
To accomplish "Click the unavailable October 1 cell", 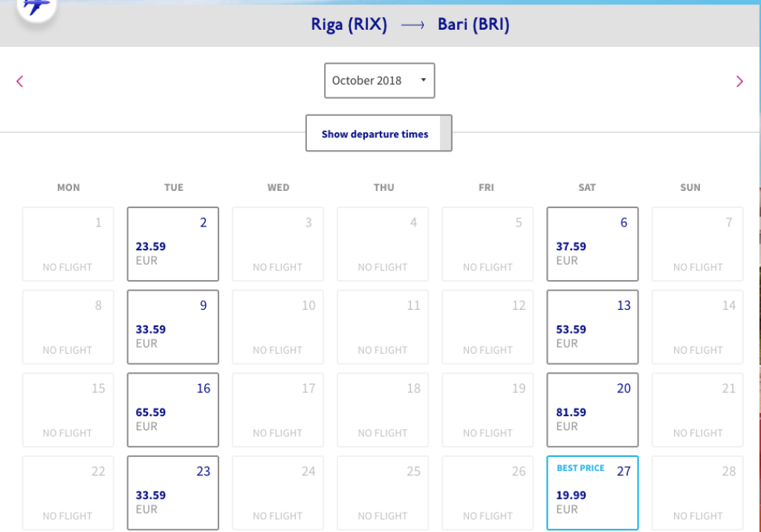I will [x=68, y=244].
